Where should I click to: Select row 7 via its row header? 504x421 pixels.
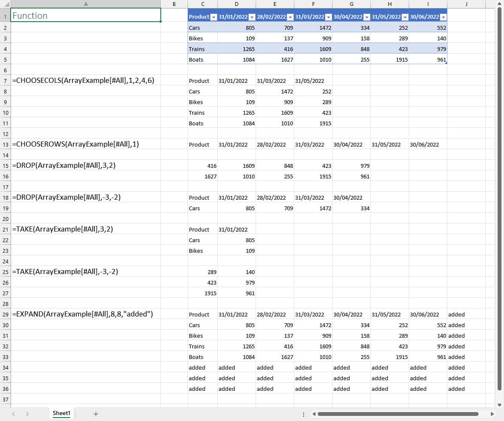tap(5, 81)
